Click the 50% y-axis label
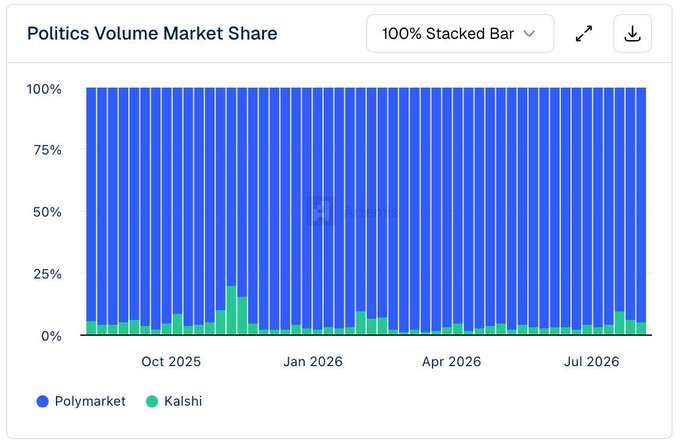The image size is (680, 444). (x=47, y=212)
